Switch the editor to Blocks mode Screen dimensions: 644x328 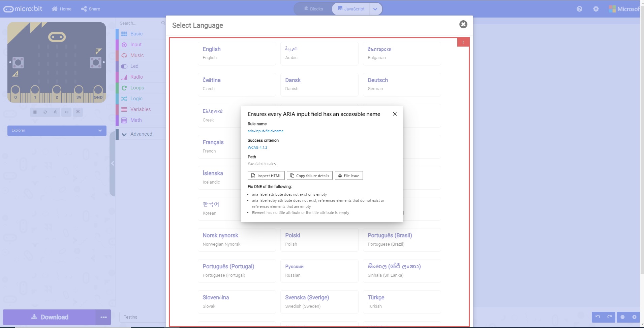coord(313,9)
